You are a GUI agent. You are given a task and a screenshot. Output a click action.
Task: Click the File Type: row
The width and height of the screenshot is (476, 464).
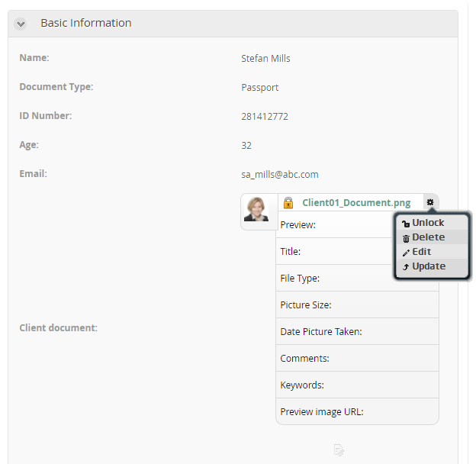(357, 278)
